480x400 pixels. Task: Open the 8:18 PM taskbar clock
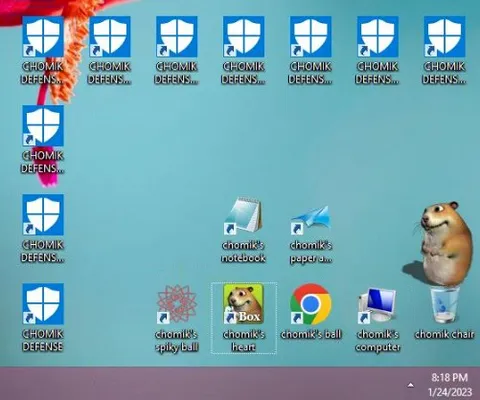tap(450, 384)
